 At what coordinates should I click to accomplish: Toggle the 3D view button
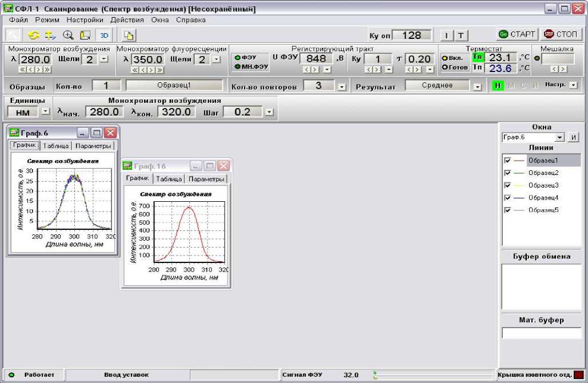tap(104, 35)
